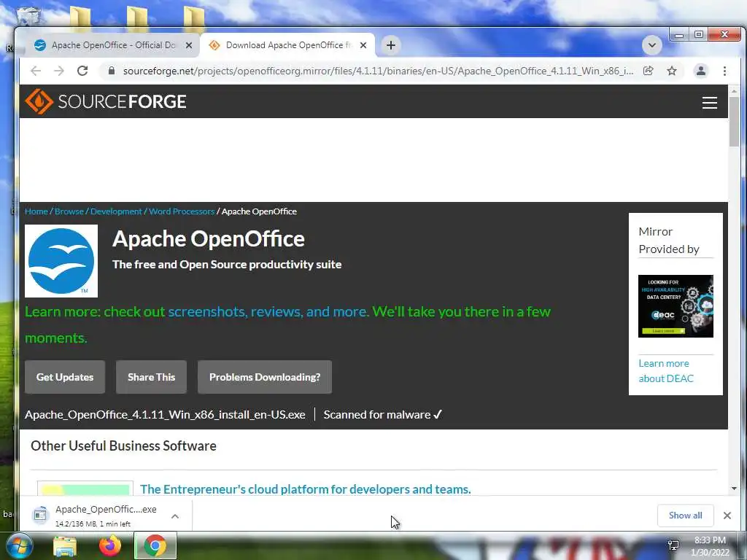Click the Apache OpenOffice seagull logo
The image size is (747, 560).
(61, 261)
